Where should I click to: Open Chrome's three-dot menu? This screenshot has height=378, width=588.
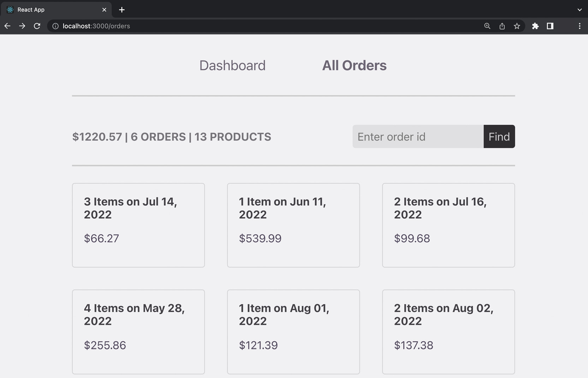tap(579, 26)
